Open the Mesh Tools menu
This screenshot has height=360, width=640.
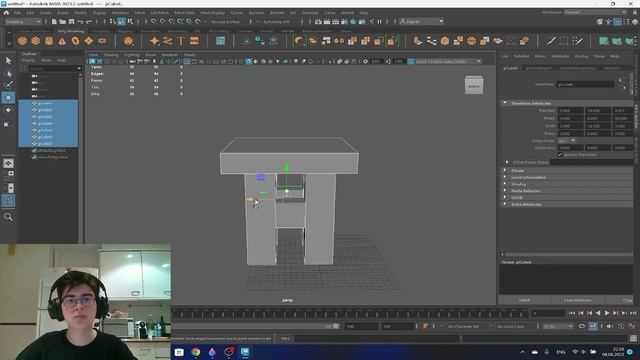click(184, 13)
